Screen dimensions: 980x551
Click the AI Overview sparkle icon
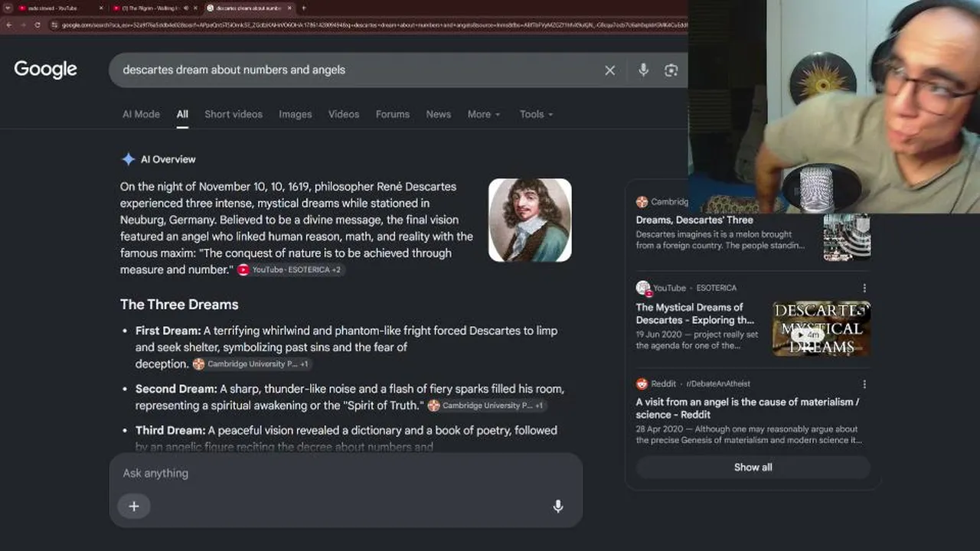click(x=129, y=159)
